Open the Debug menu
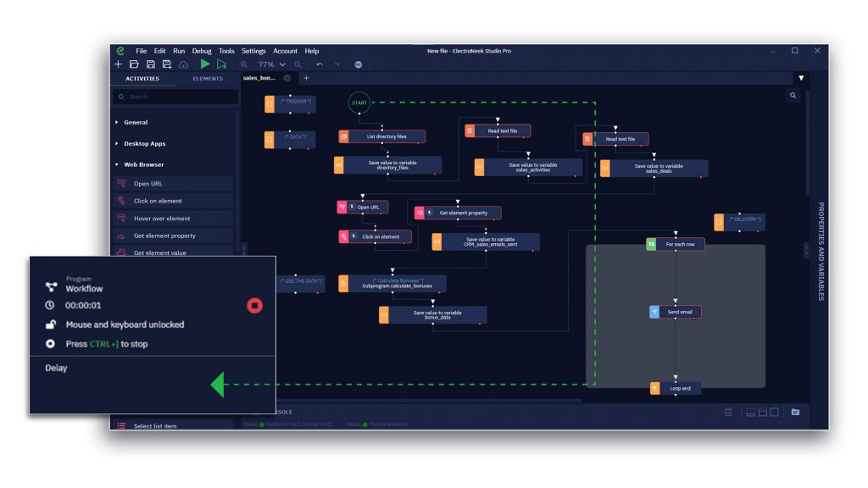Viewport: 868px width, 488px height. click(202, 51)
